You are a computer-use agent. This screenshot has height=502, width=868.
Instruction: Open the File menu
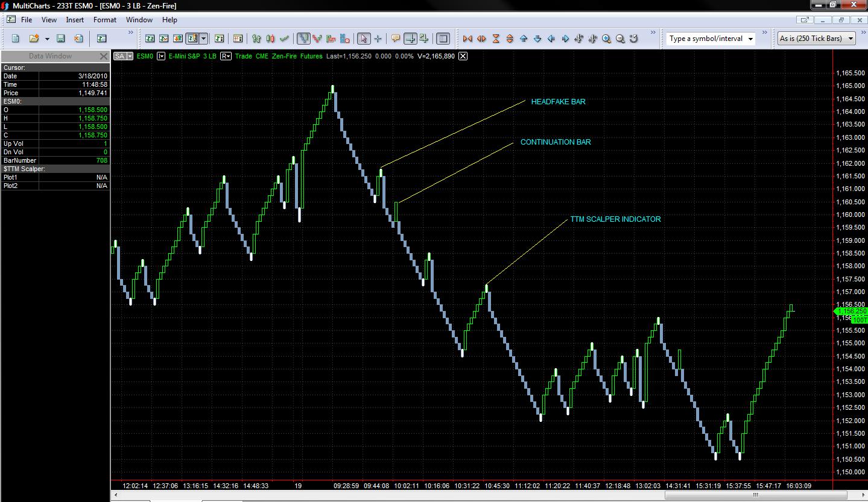26,20
